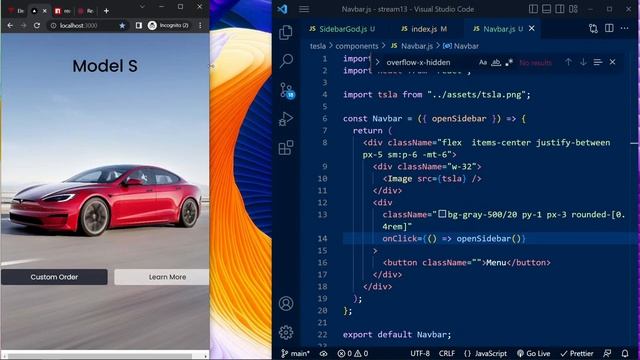Click the Prettier status item
Screen dimensions: 640x360
tap(577, 353)
